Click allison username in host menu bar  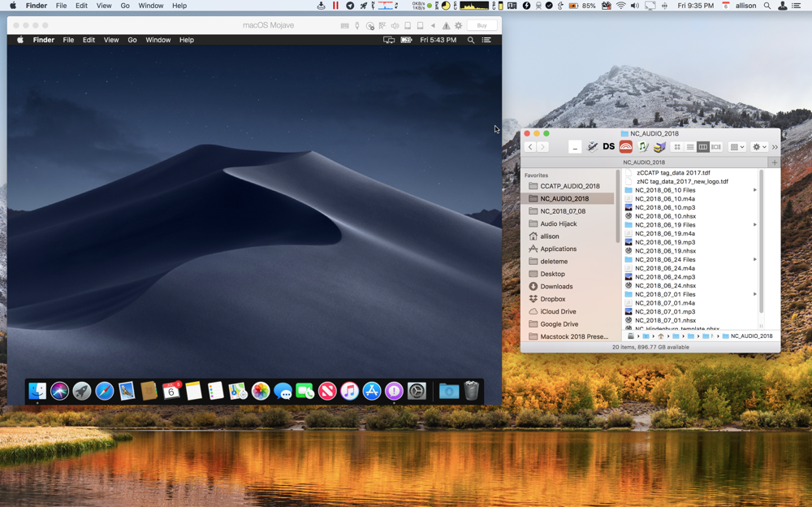(745, 6)
